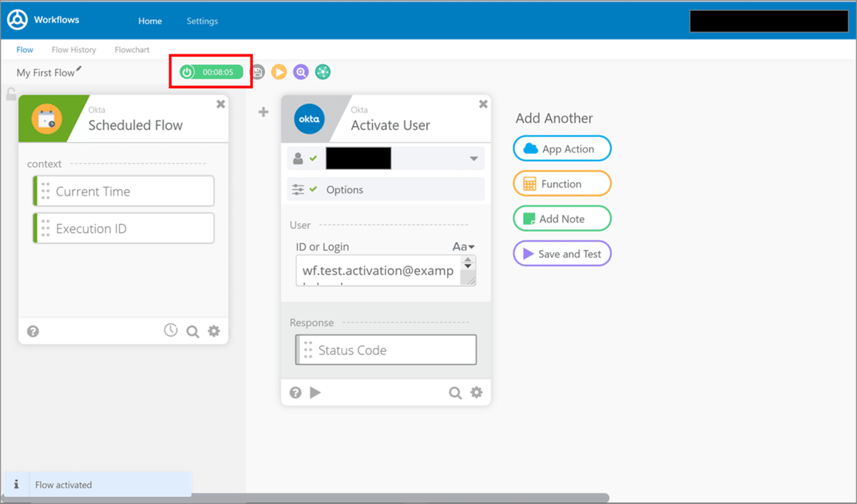This screenshot has width=857, height=504.
Task: Open gear settings on Activate User card
Action: (476, 393)
